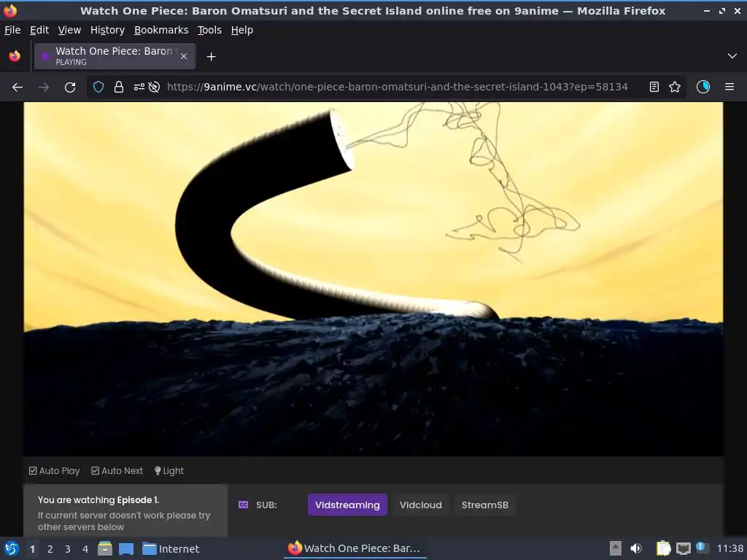Open the volume speaker tray icon

click(636, 548)
